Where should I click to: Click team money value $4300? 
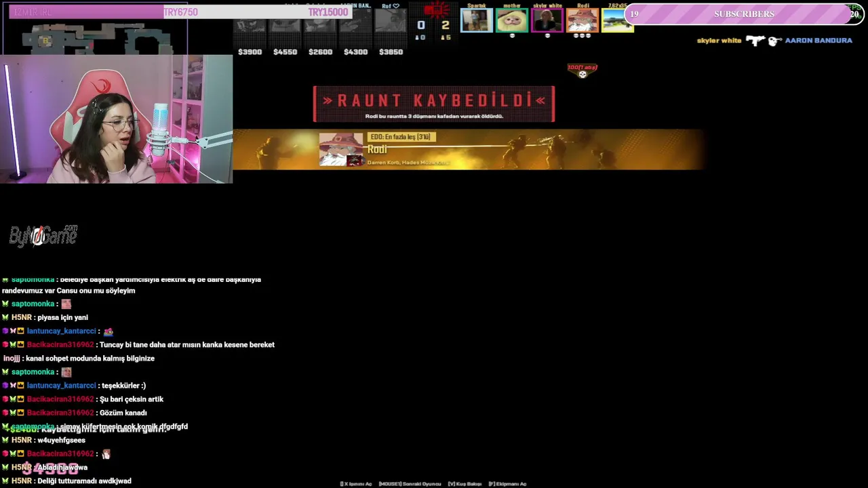click(355, 52)
